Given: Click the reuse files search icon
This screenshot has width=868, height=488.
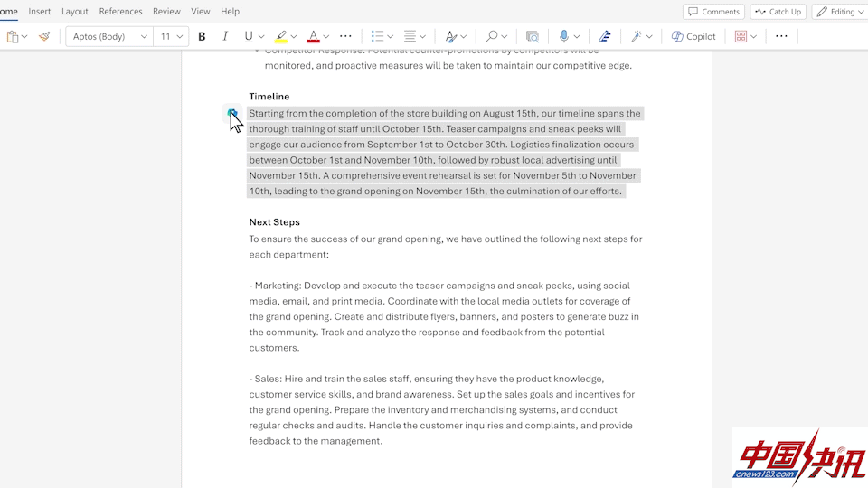Looking at the screenshot, I should [532, 36].
